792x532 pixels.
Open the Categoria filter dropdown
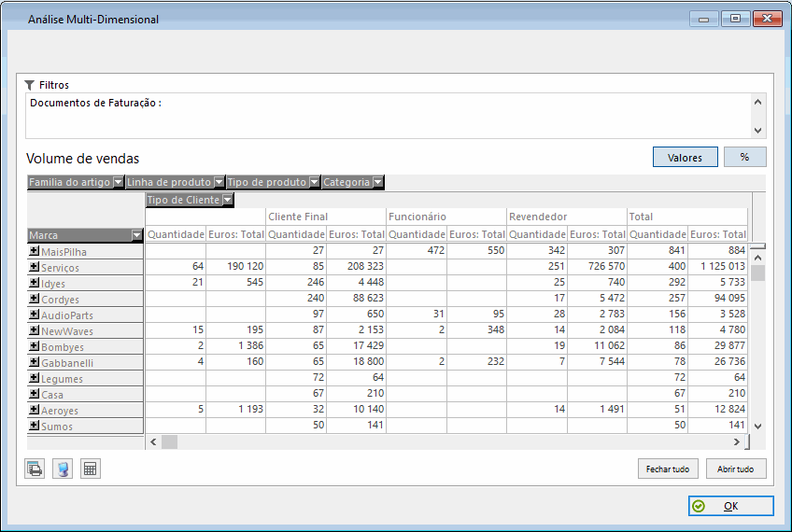tap(378, 182)
